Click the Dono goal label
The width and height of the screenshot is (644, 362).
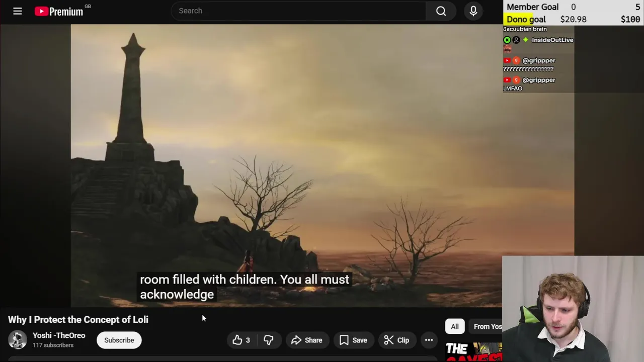pyautogui.click(x=526, y=19)
